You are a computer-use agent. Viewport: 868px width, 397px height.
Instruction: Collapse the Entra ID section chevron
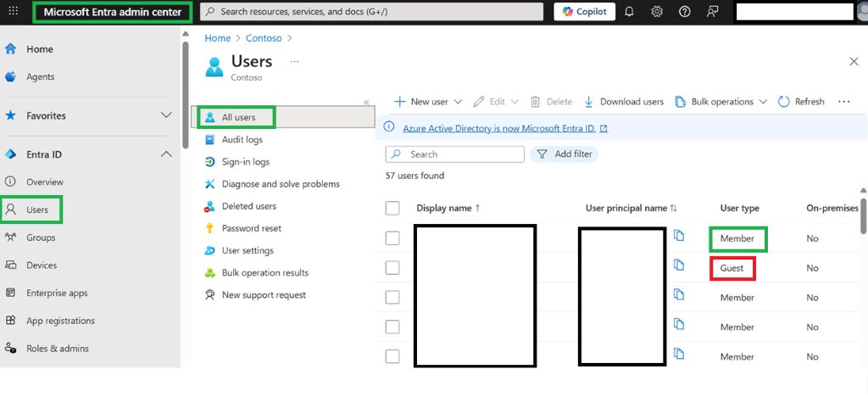pyautogui.click(x=166, y=154)
